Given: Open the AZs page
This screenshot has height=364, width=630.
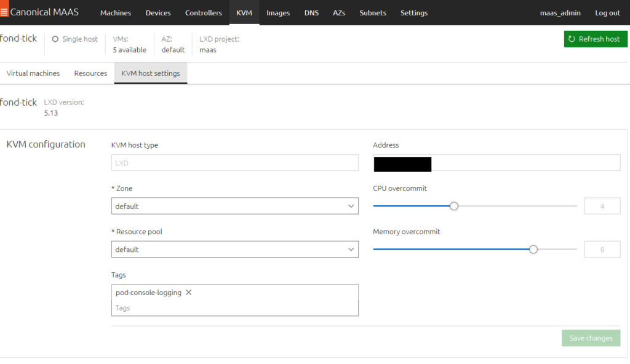Looking at the screenshot, I should pyautogui.click(x=339, y=13).
